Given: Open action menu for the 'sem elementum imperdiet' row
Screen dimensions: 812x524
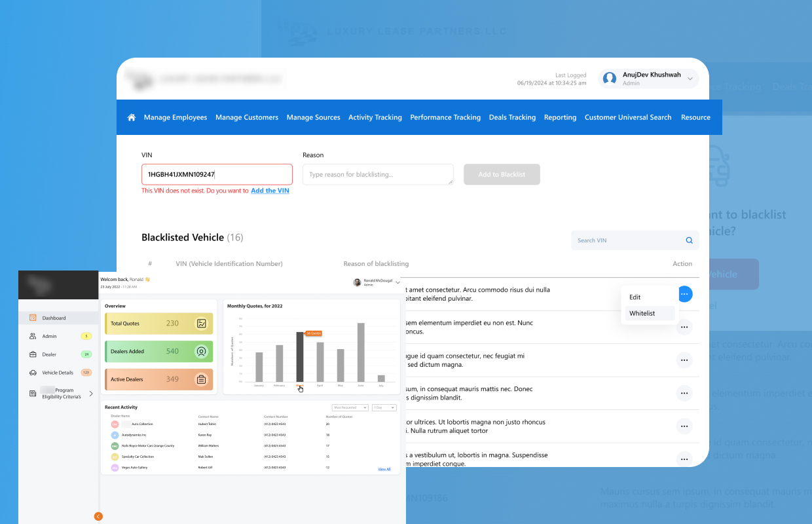Looking at the screenshot, I should pyautogui.click(x=684, y=327).
